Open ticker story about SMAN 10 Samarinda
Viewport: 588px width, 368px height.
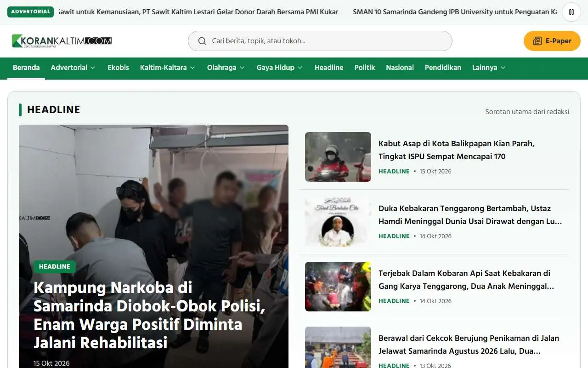(x=455, y=12)
